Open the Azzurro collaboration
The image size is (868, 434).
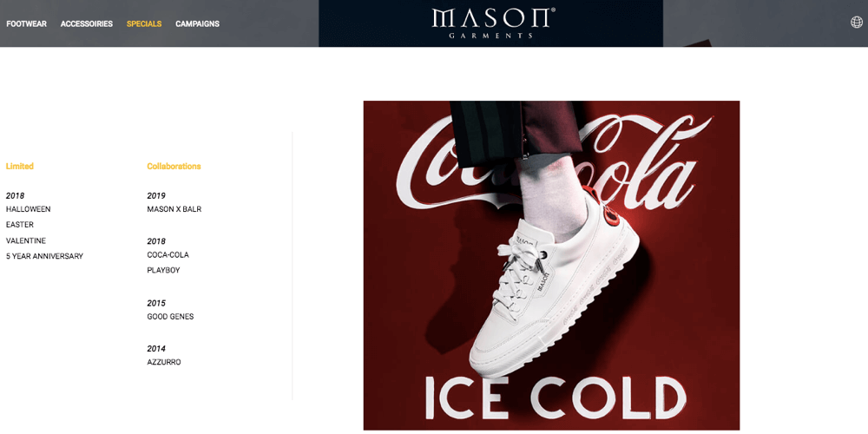[164, 362]
